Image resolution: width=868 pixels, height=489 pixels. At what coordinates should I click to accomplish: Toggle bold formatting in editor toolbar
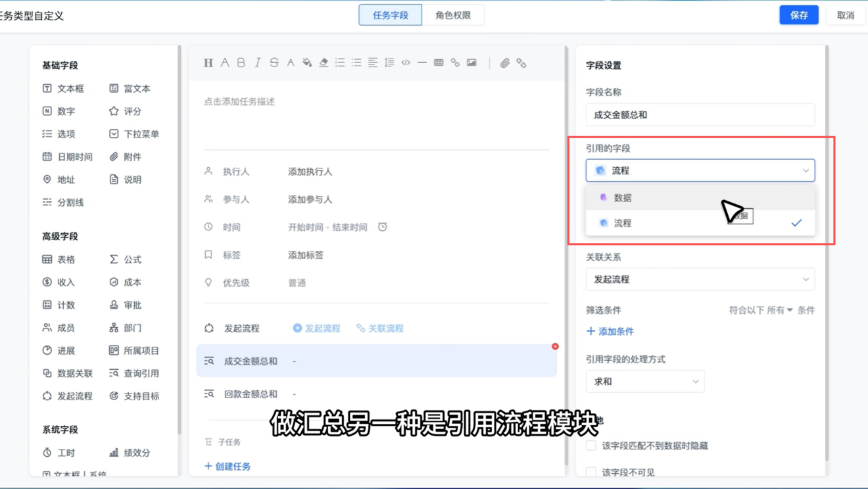coord(241,63)
